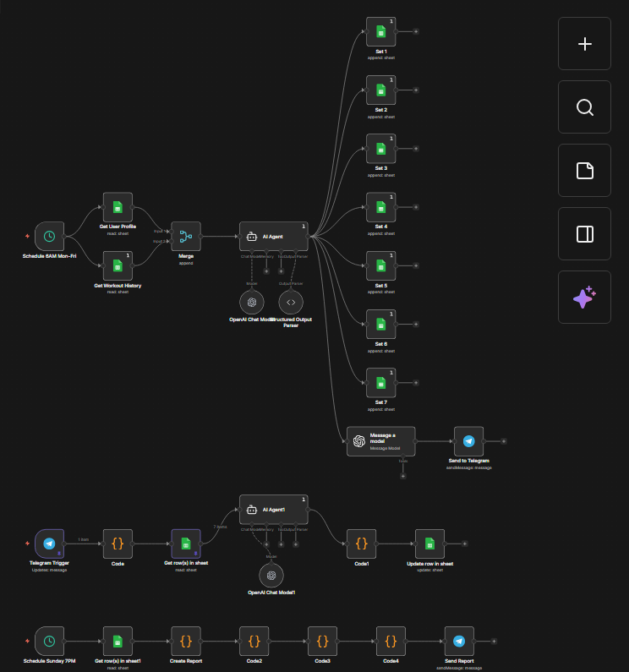Select the top AI Agent node
The height and width of the screenshot is (672, 629).
pyautogui.click(x=273, y=237)
